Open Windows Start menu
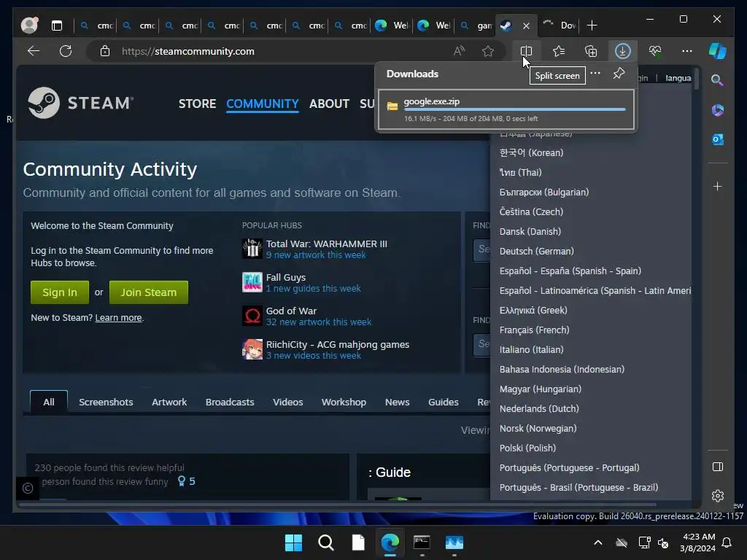Screen dimensions: 747x560 (x=293, y=542)
